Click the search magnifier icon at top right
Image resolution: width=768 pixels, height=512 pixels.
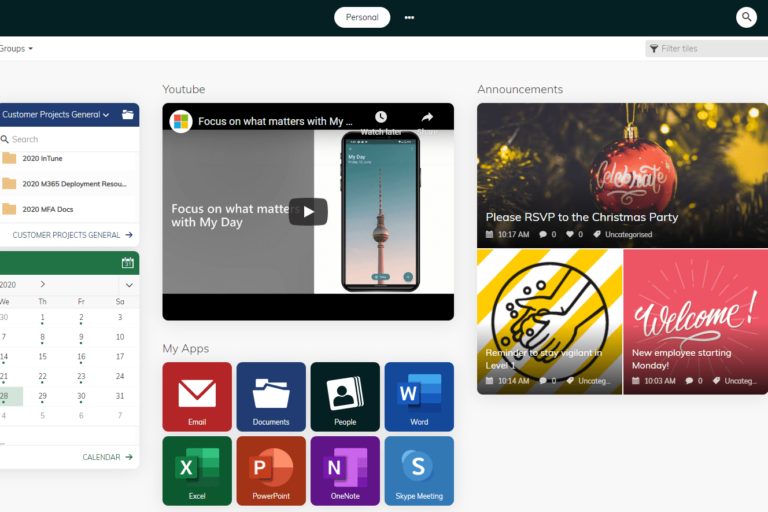coord(746,17)
